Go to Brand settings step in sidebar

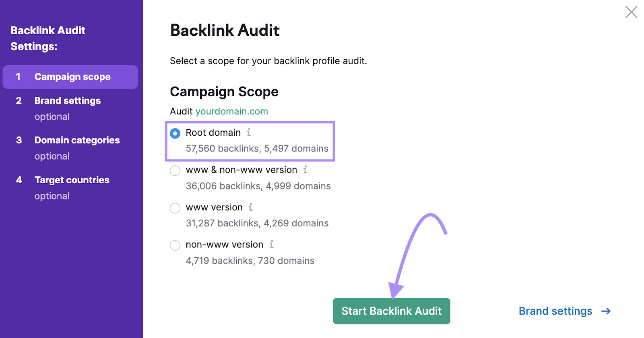67,101
